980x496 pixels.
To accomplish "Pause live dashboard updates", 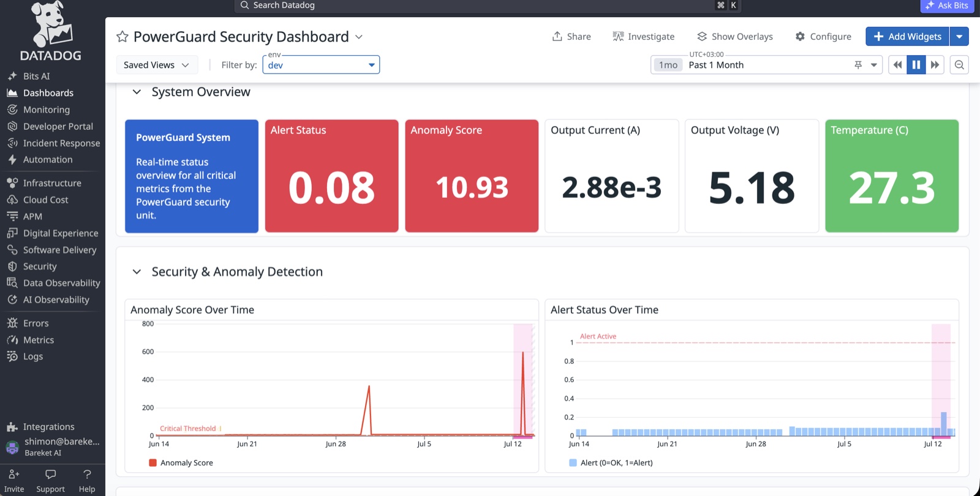I will coord(916,65).
